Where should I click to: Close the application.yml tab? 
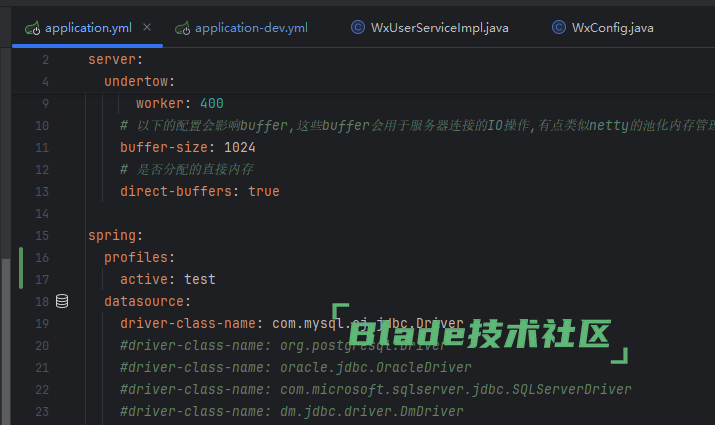click(148, 27)
